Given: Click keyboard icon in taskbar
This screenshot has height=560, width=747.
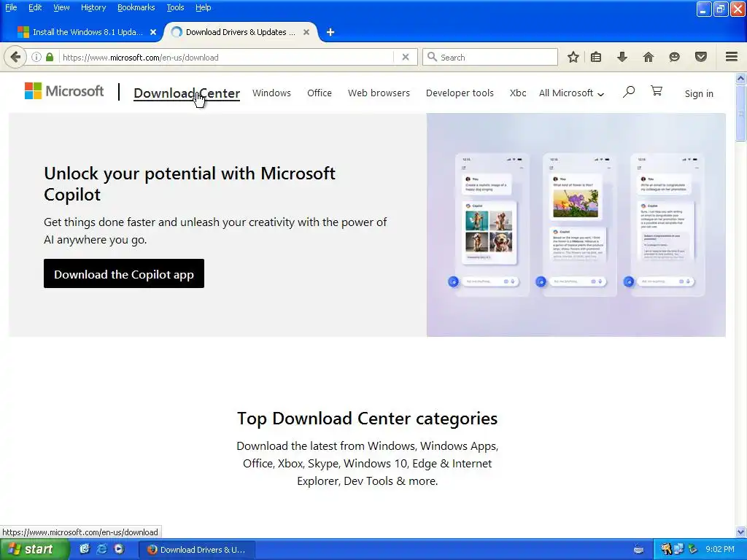Looking at the screenshot, I should tap(639, 550).
